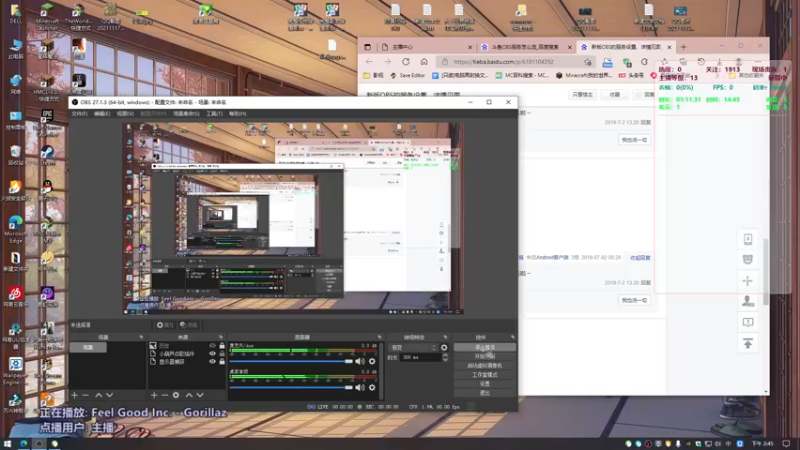
Task: Click the back-to-top arrow icon in Tieba sidebar
Action: click(x=748, y=343)
